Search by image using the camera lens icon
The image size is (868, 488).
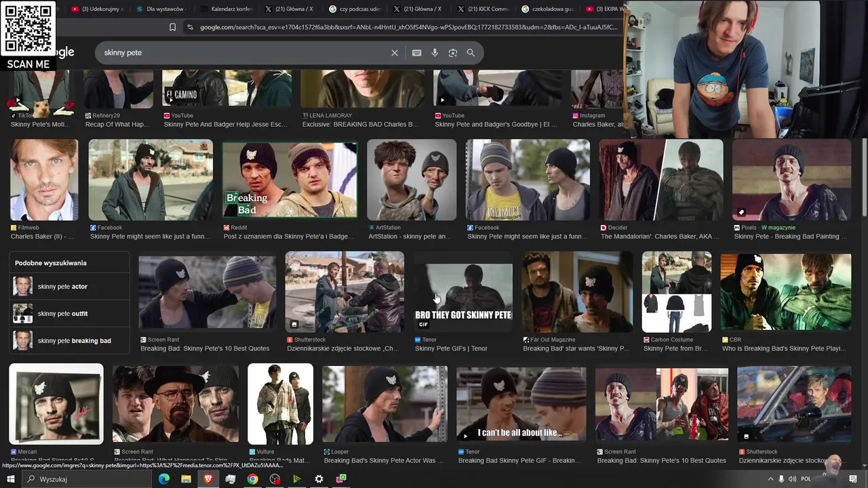tap(453, 53)
